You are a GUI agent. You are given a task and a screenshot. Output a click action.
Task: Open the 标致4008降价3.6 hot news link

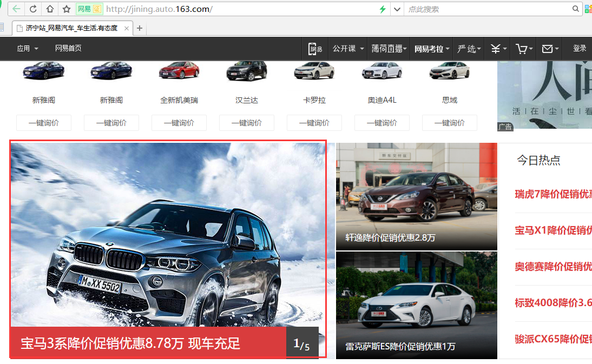coord(553,302)
